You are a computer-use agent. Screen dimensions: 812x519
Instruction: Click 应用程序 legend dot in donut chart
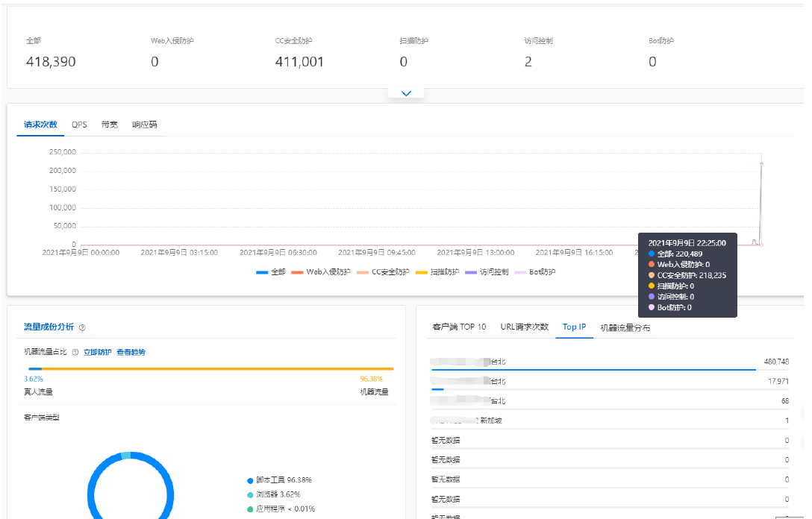(250, 509)
